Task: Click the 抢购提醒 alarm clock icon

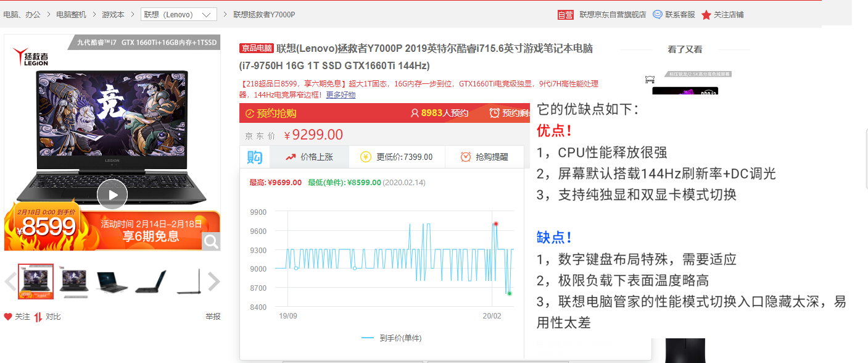Action: coord(466,156)
